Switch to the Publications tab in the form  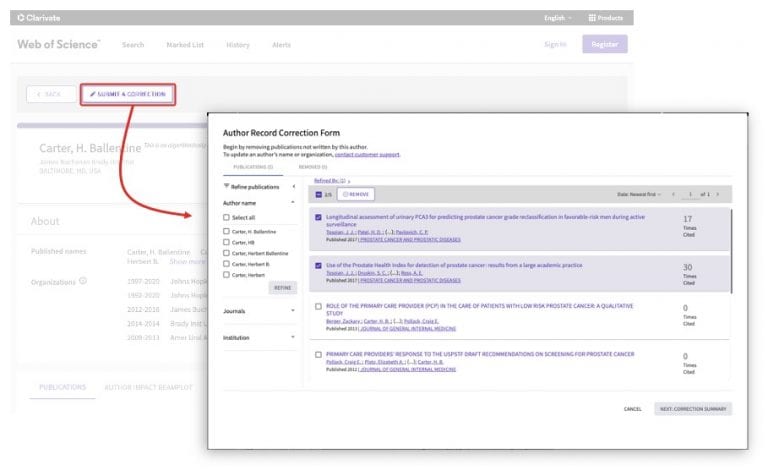[x=253, y=167]
